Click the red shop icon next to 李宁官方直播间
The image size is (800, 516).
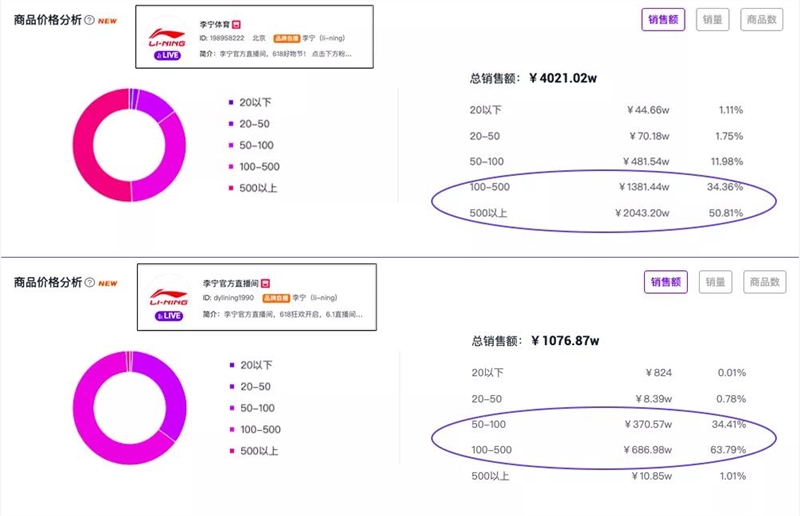pos(265,283)
